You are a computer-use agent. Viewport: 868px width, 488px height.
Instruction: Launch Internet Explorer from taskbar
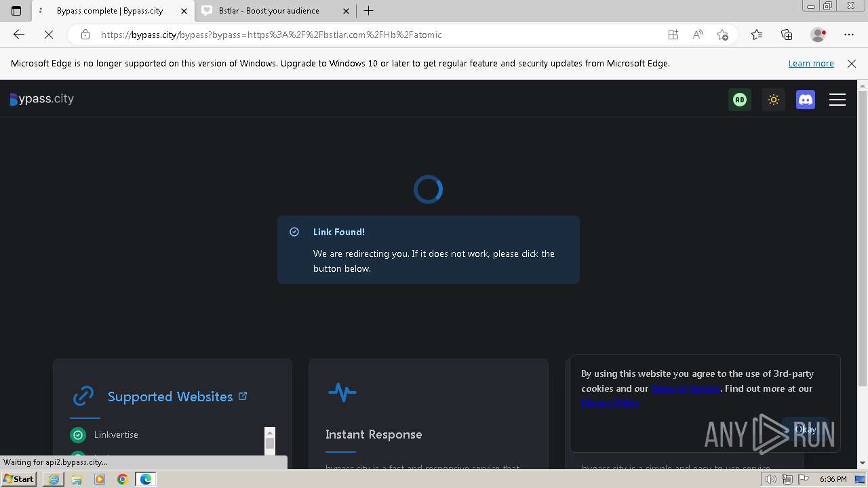pos(54,479)
